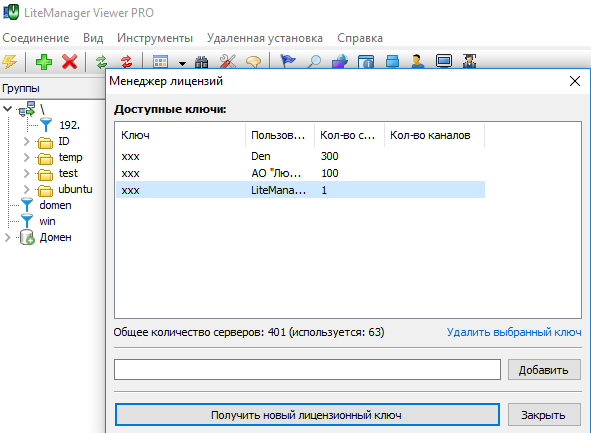
Task: Click the red arrows refresh all icon
Action: (x=127, y=62)
